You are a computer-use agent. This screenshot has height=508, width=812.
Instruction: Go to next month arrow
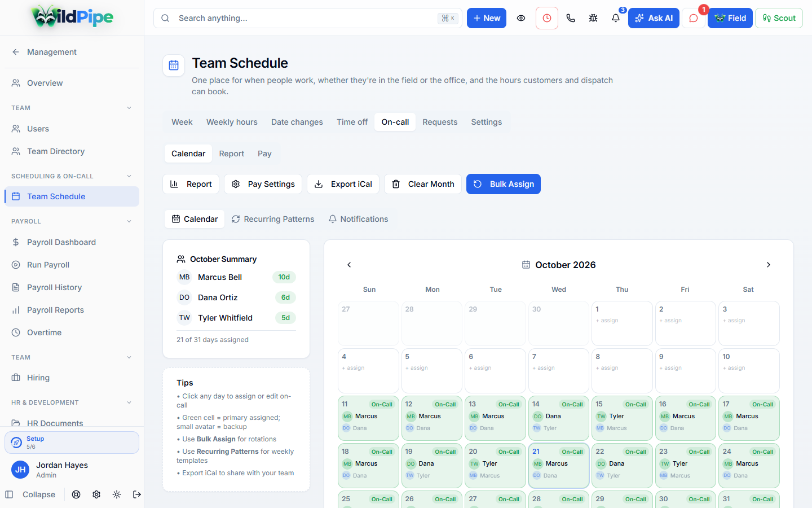pos(768,265)
